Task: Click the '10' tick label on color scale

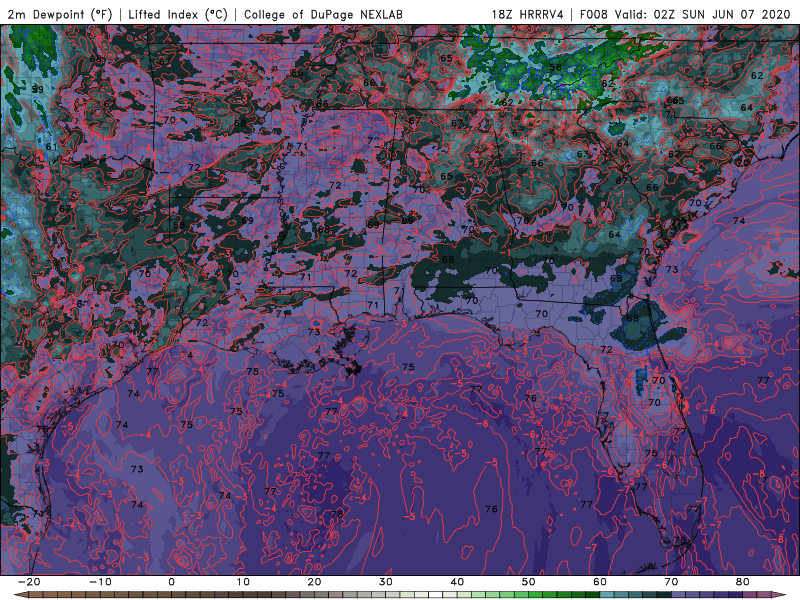Action: [243, 582]
